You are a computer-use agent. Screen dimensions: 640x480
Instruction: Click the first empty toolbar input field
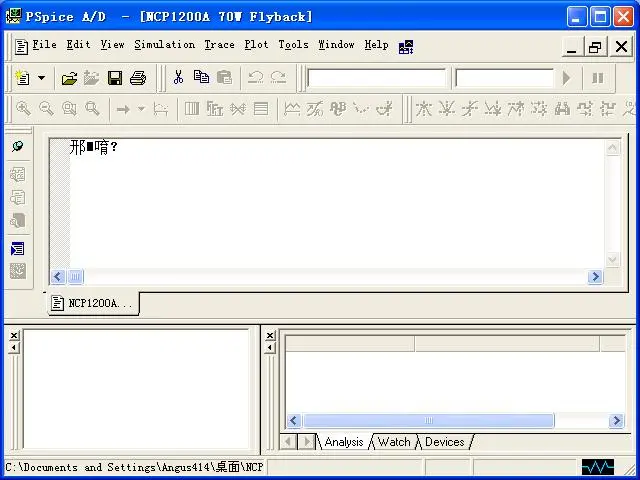point(377,78)
